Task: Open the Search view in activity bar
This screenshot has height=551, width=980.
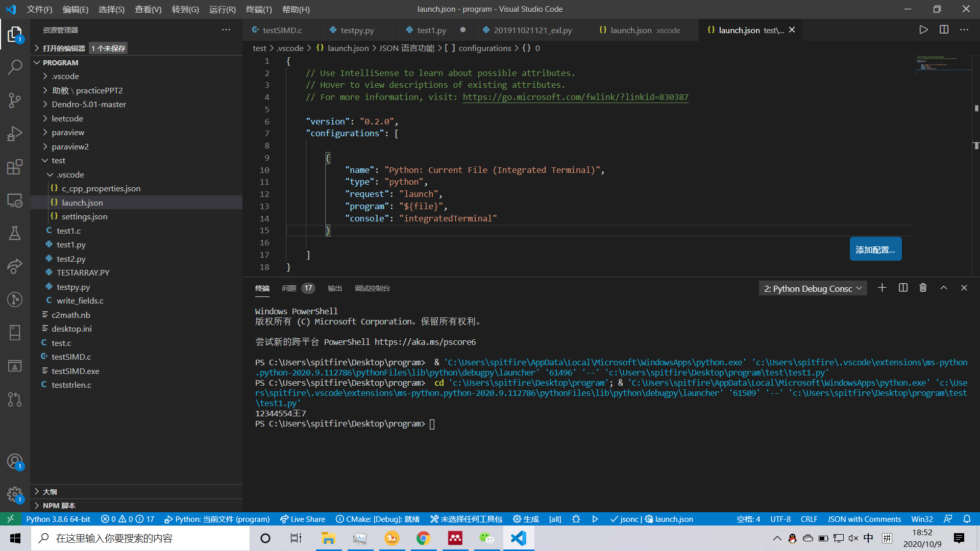Action: point(15,67)
